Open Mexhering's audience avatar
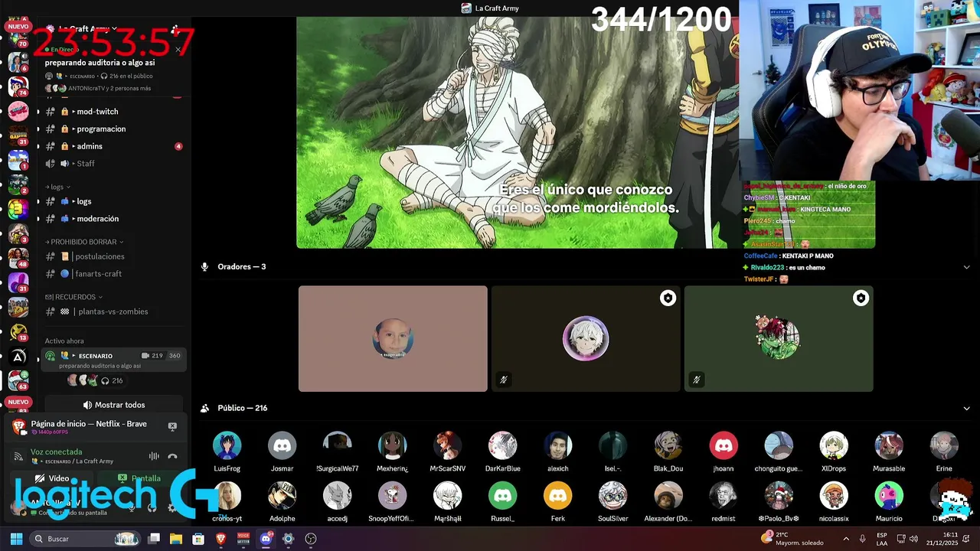Viewport: 980px width, 551px height. 392,445
